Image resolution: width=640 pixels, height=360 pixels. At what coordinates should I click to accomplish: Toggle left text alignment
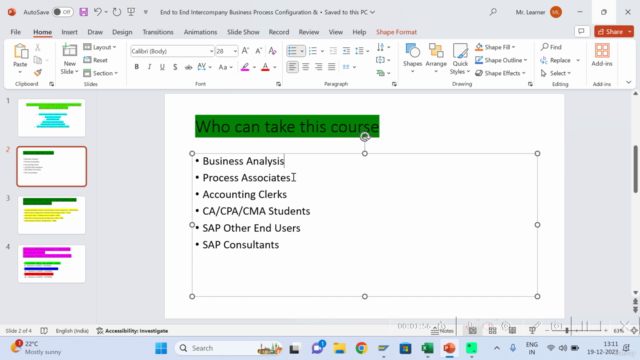pyautogui.click(x=292, y=67)
